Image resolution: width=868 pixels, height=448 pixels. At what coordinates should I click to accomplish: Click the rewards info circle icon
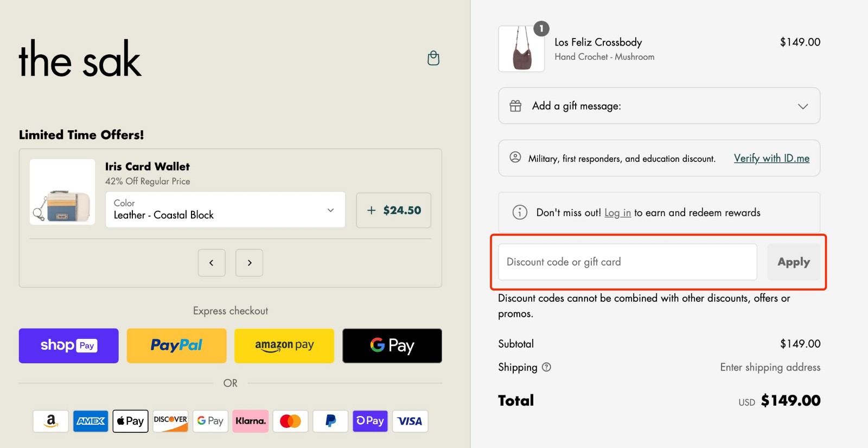[520, 212]
